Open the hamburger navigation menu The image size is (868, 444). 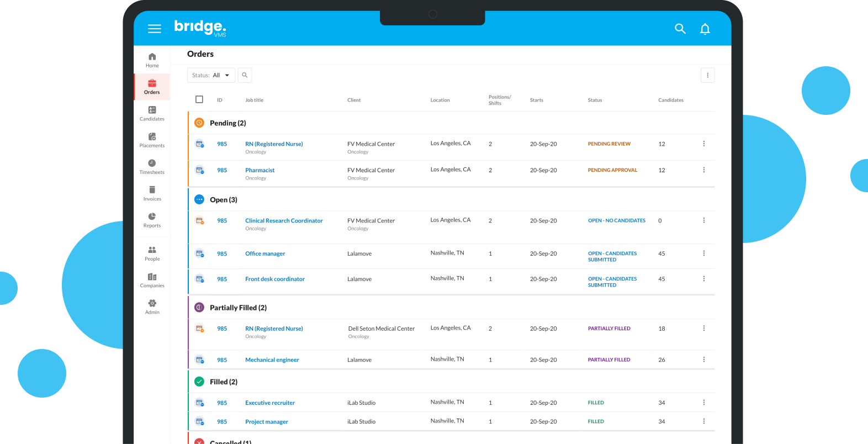[155, 29]
